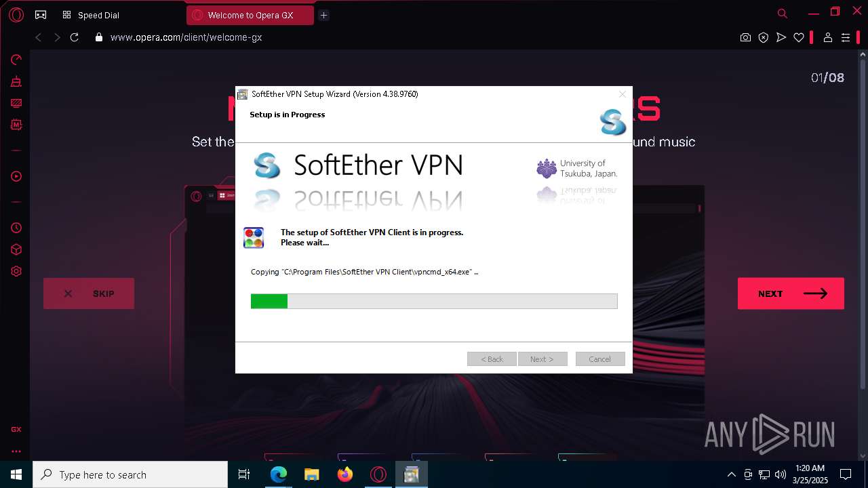The height and width of the screenshot is (488, 868).
Task: Open volume control in system tray
Action: click(781, 474)
